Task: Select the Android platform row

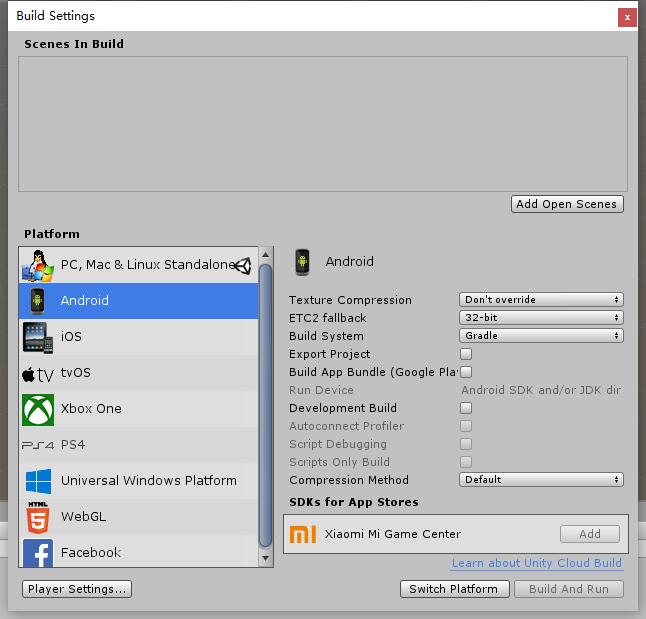Action: click(138, 301)
